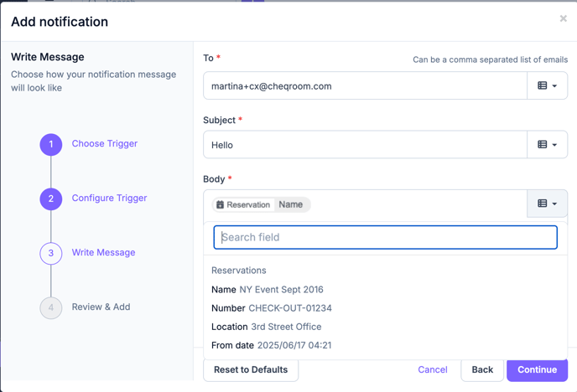
Task: Click the step 2 circle icon
Action: (x=51, y=199)
